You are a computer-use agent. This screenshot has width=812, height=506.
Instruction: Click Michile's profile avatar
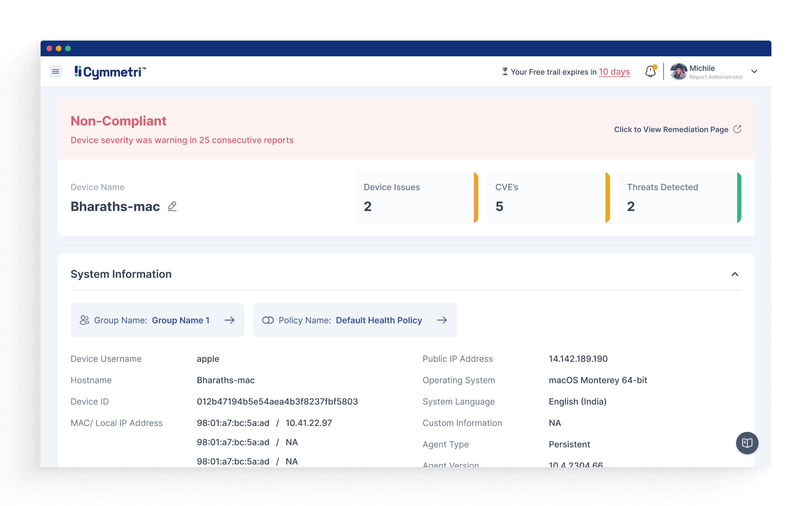pos(678,72)
